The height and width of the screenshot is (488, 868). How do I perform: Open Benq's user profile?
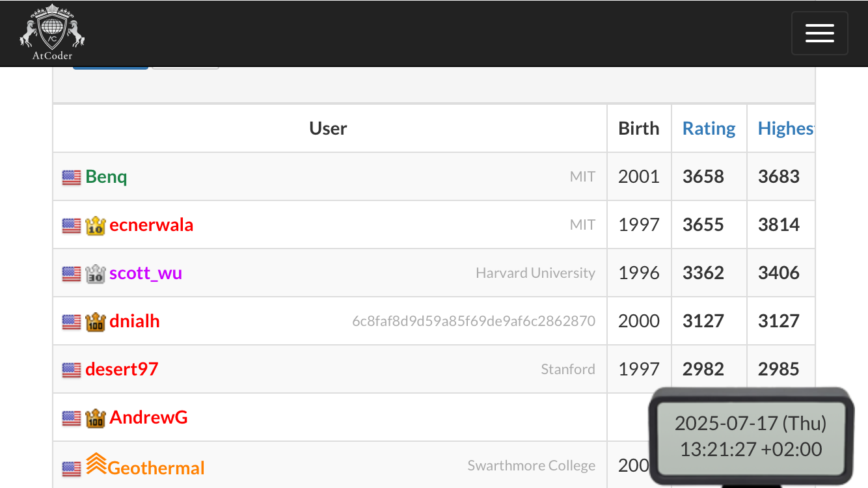pos(106,176)
